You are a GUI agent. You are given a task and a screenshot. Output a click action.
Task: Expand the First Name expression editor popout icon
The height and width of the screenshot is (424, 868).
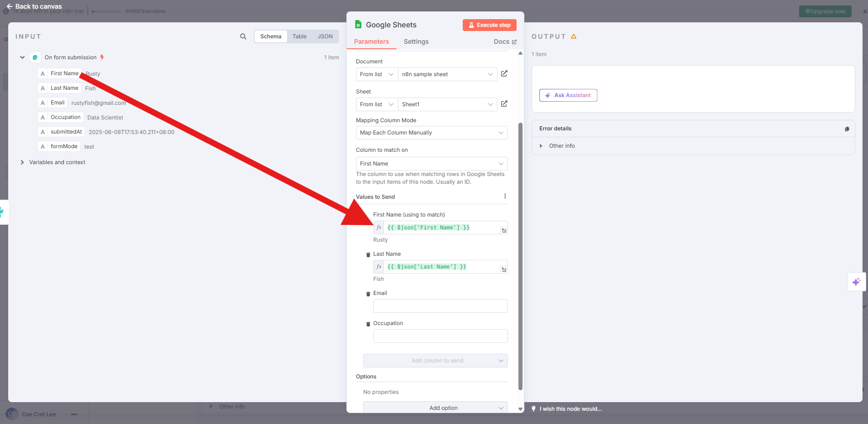click(504, 231)
